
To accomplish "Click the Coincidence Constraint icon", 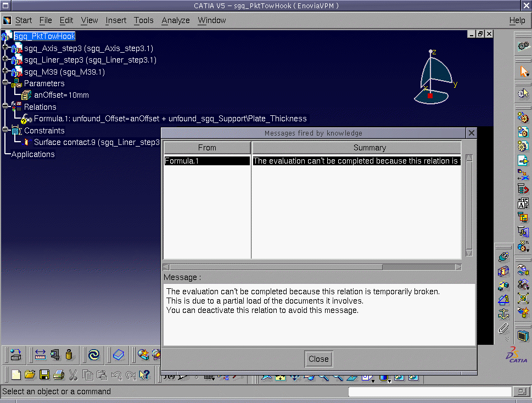I will [503, 257].
